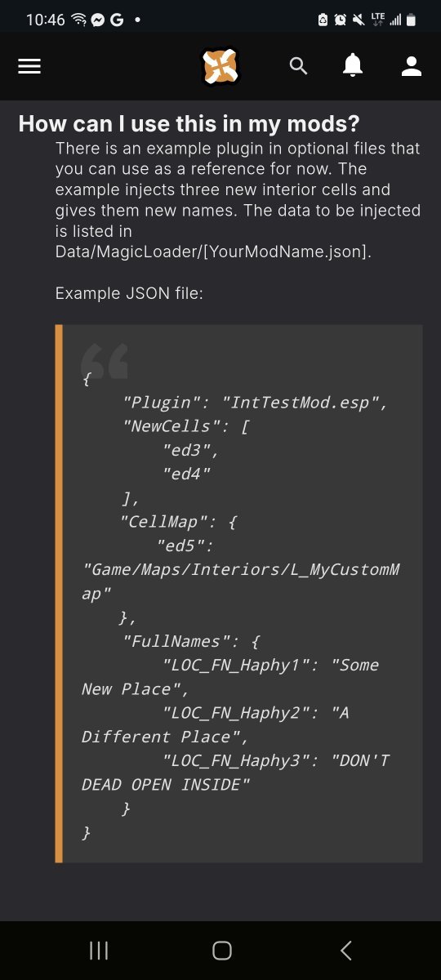Tap the Android home button

(x=221, y=950)
